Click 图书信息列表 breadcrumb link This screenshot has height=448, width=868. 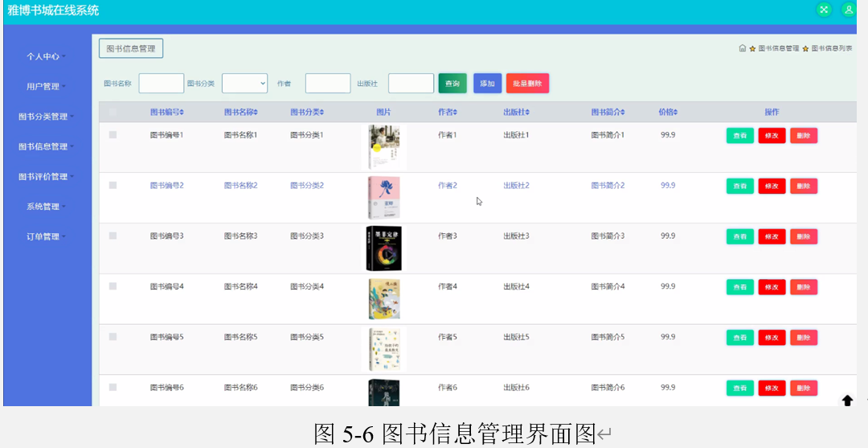(x=832, y=49)
